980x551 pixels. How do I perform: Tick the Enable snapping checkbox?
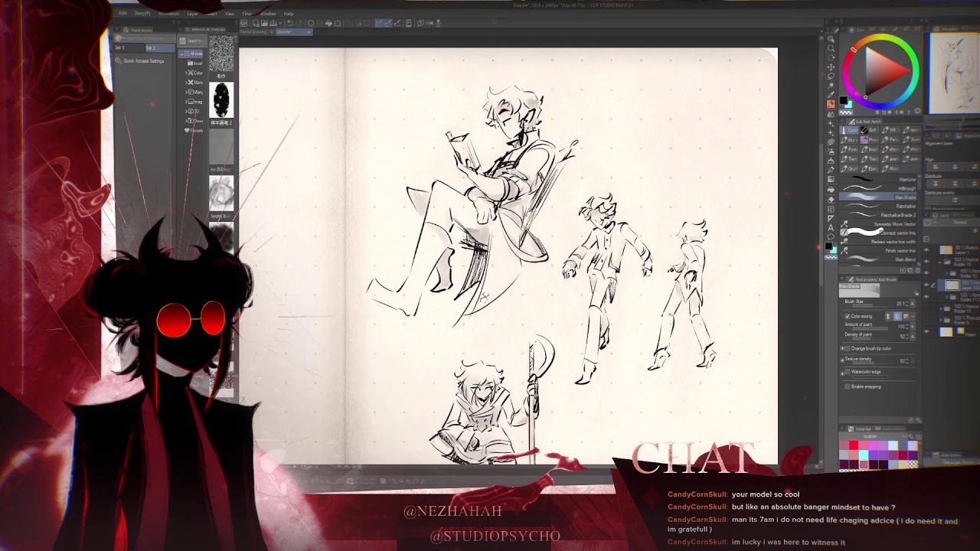[847, 386]
